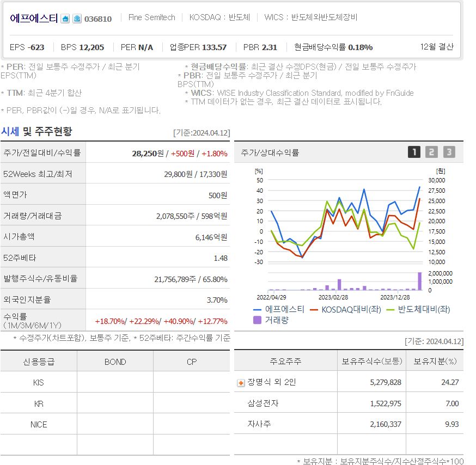Select the CP column header
This screenshot has width=476, height=465.
point(192,362)
